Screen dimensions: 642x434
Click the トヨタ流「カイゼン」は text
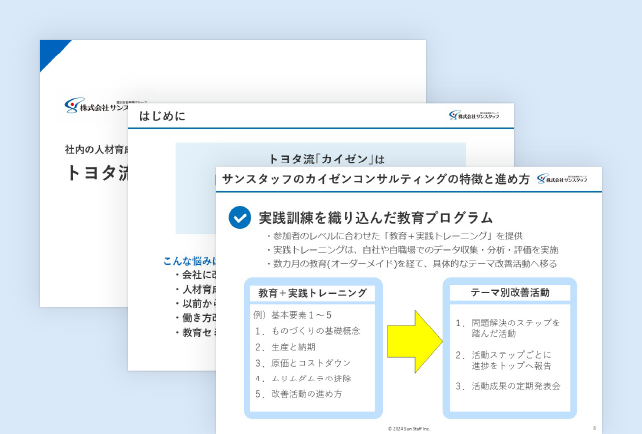click(326, 159)
